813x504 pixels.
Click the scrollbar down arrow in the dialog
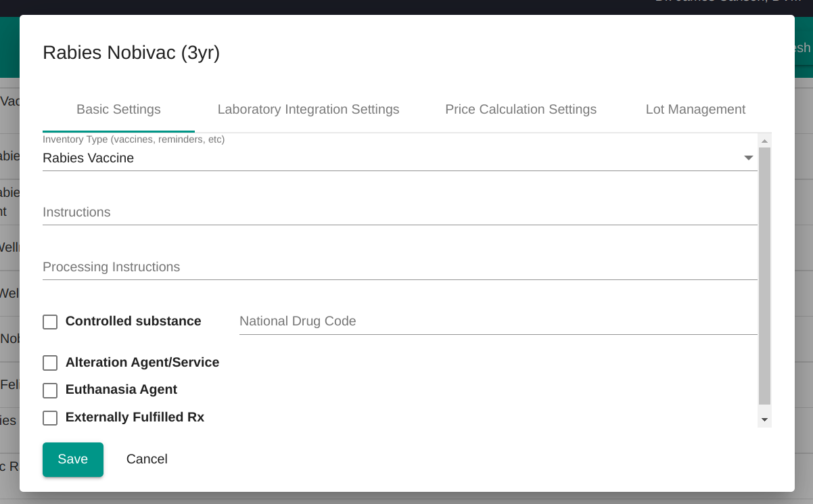pos(765,420)
